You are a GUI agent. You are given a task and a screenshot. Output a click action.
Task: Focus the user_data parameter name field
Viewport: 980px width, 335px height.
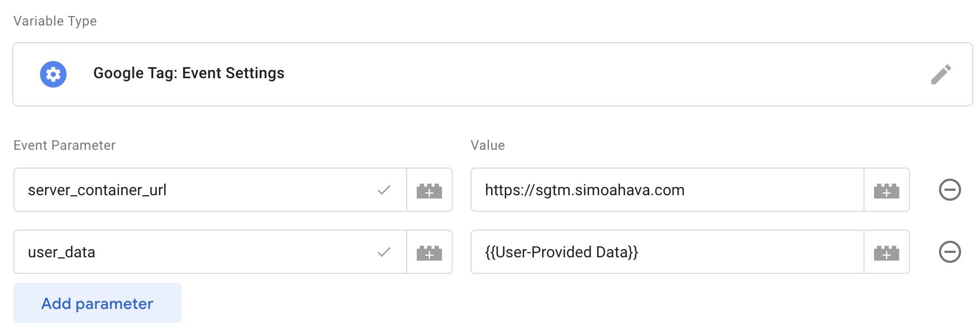pyautogui.click(x=210, y=252)
